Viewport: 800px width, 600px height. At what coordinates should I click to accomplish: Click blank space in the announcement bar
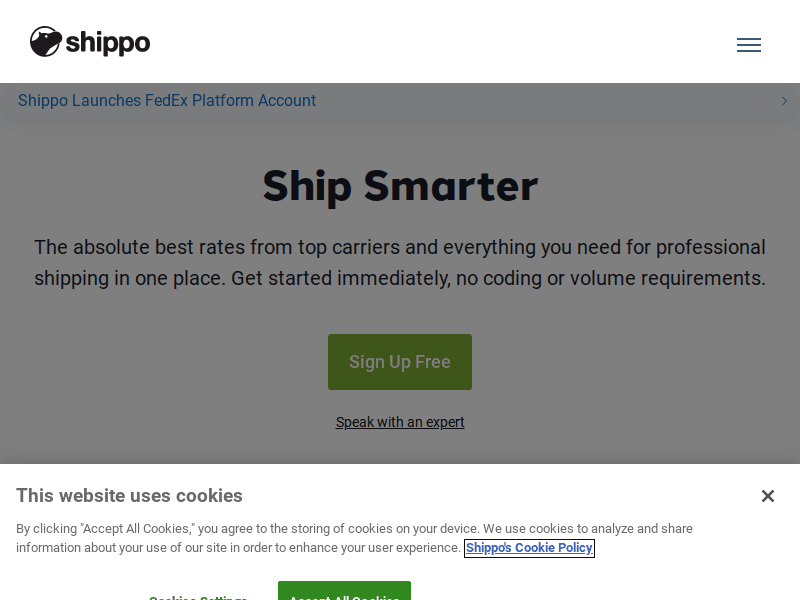click(550, 101)
